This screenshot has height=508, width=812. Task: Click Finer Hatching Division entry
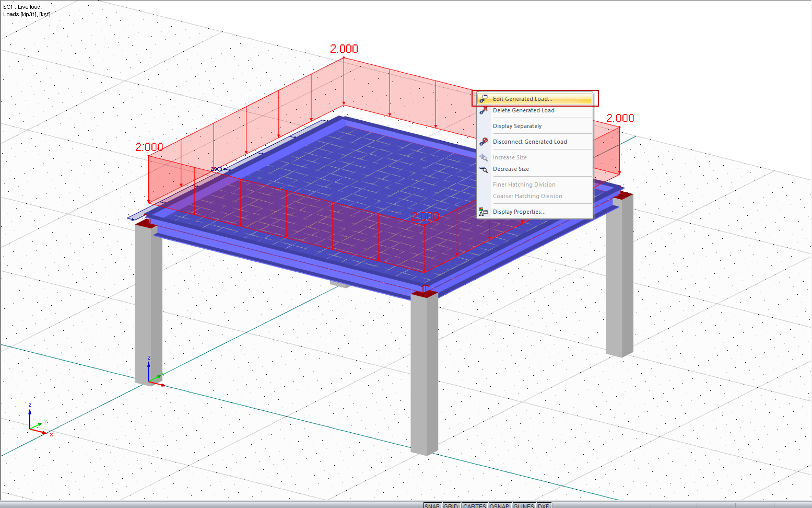[x=535, y=184]
